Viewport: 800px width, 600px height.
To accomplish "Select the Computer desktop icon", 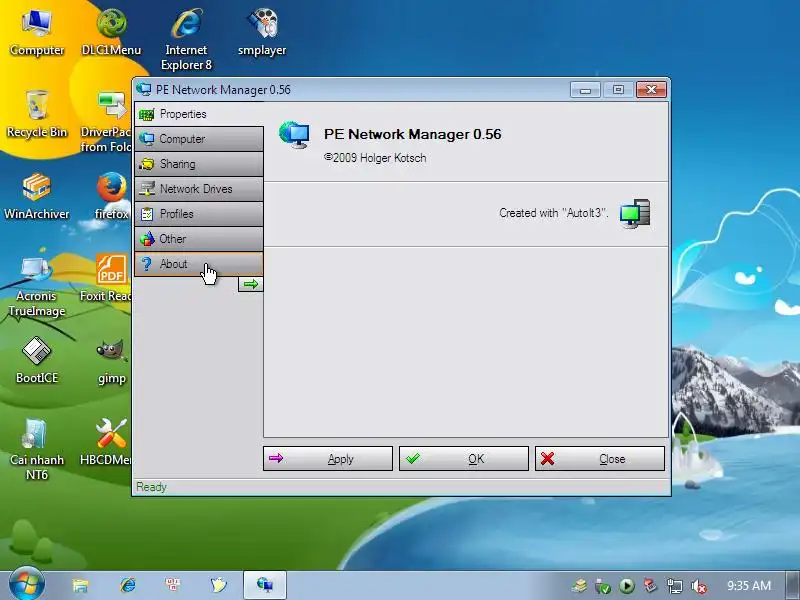I will pos(37,33).
